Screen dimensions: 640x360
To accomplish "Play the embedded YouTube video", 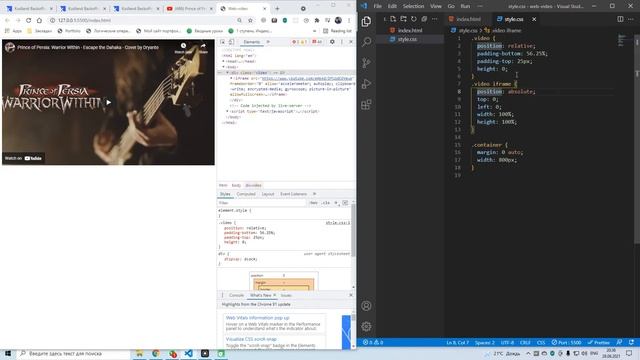I will point(108,102).
